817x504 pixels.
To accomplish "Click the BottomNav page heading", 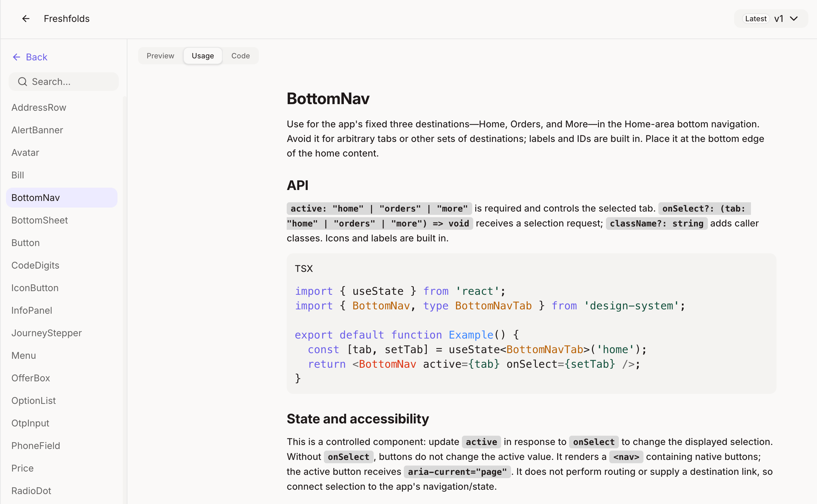I will (x=328, y=99).
